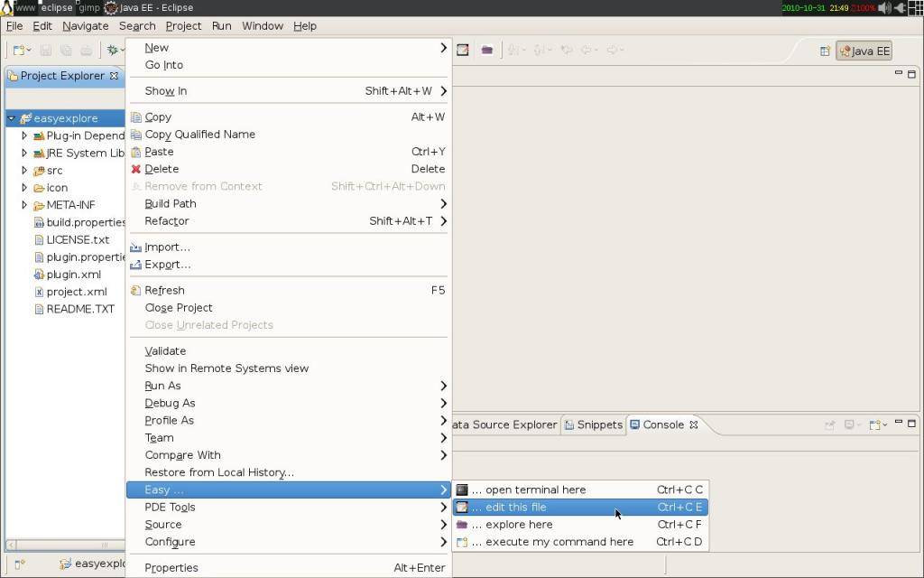The image size is (924, 578).
Task: Select Close Project
Action: click(x=289, y=308)
